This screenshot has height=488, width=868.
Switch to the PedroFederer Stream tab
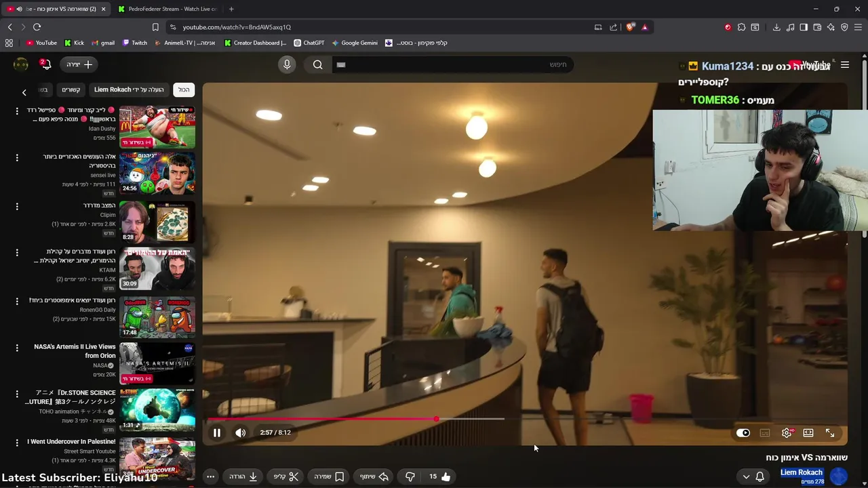coord(167,9)
